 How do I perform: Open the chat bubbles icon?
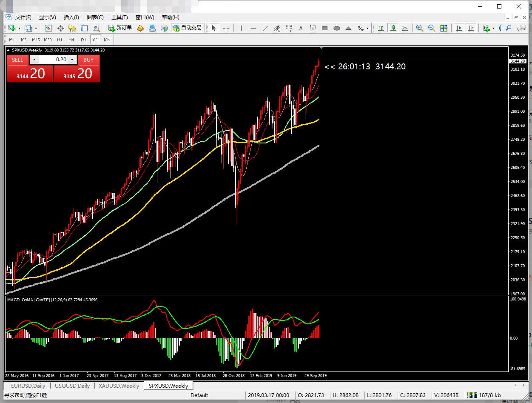pos(521,28)
